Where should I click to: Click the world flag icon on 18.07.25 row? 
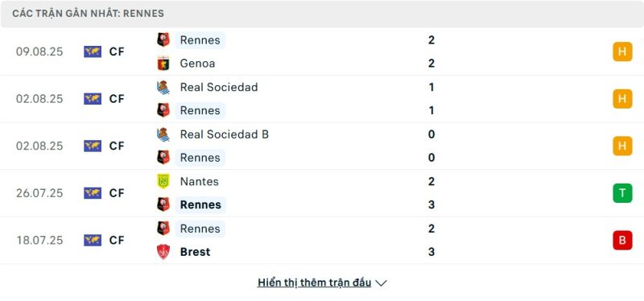(93, 240)
